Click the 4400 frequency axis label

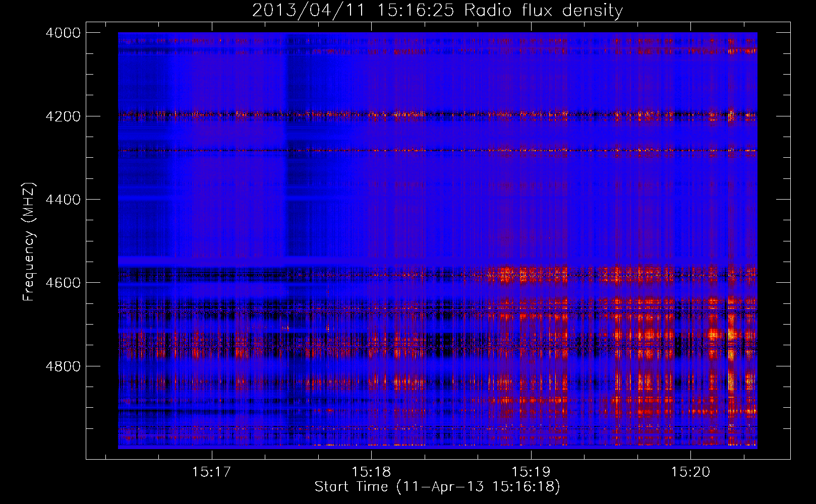pos(63,200)
